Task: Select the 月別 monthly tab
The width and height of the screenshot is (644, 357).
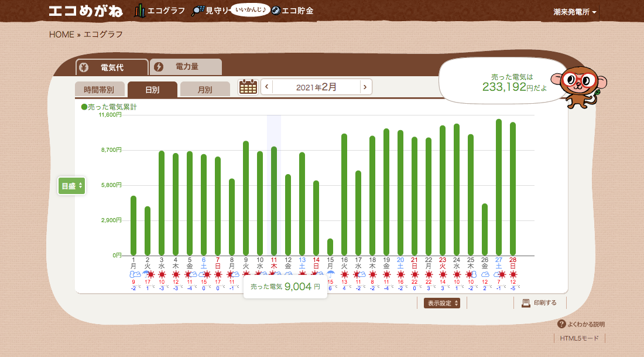Action: click(x=204, y=90)
